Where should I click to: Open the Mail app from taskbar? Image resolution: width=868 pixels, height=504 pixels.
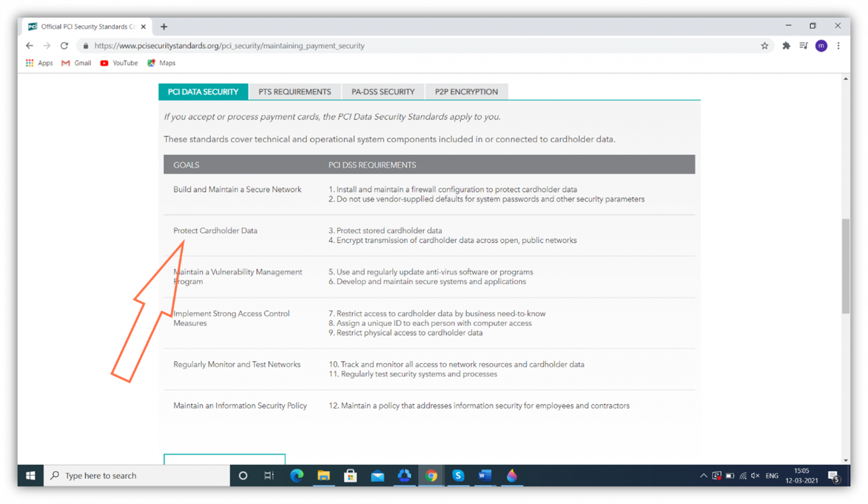[x=377, y=476]
